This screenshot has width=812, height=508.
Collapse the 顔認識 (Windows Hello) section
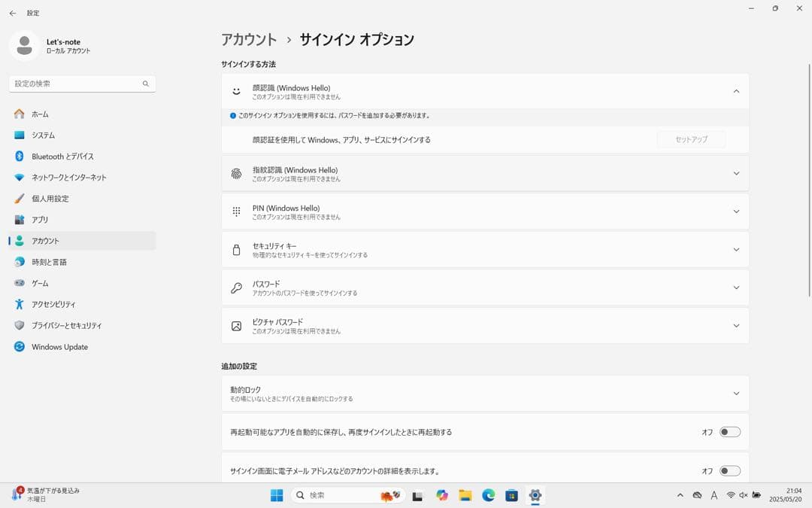(736, 90)
